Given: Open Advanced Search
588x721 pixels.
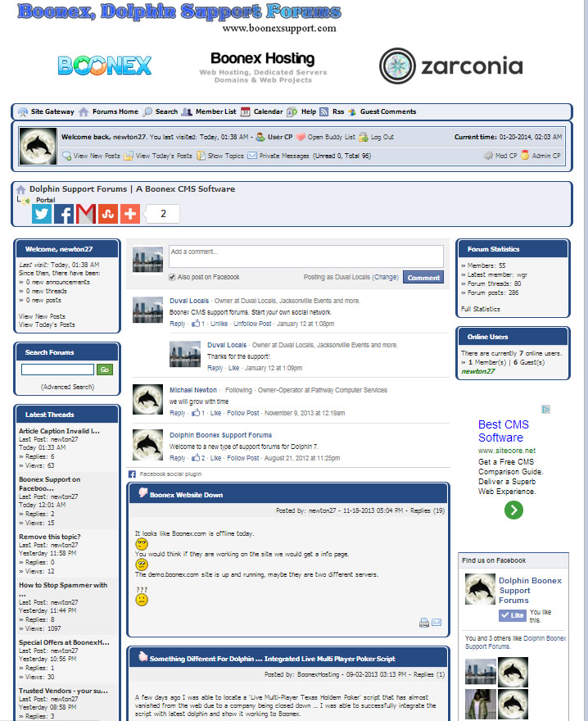Looking at the screenshot, I should point(68,388).
